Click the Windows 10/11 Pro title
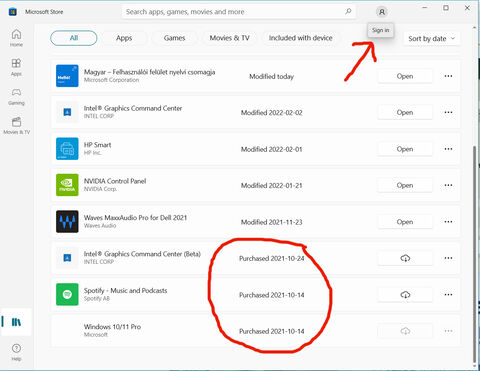The width and height of the screenshot is (480, 371). pyautogui.click(x=112, y=327)
